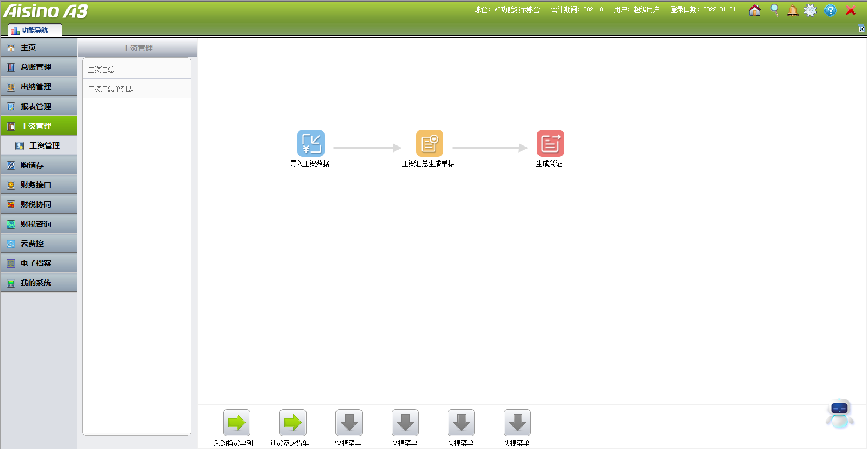Collapse the 工资管理 sidebar section
This screenshot has height=450, width=868.
click(x=39, y=126)
